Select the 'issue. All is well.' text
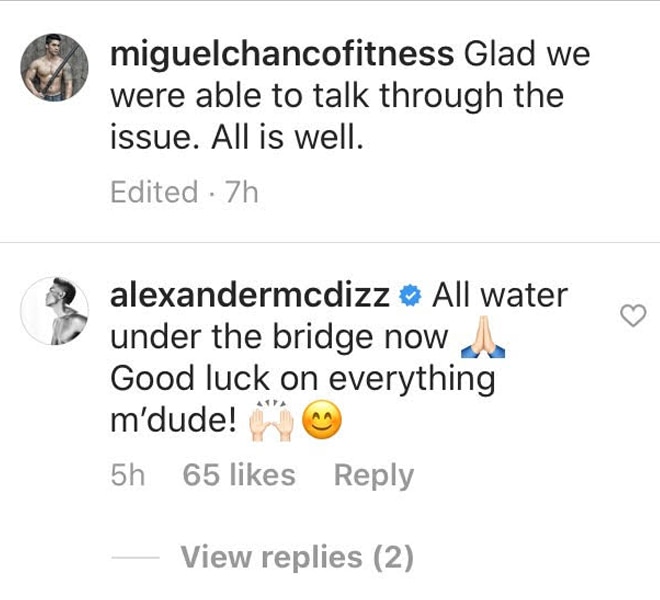This screenshot has width=660, height=600. coord(237,138)
